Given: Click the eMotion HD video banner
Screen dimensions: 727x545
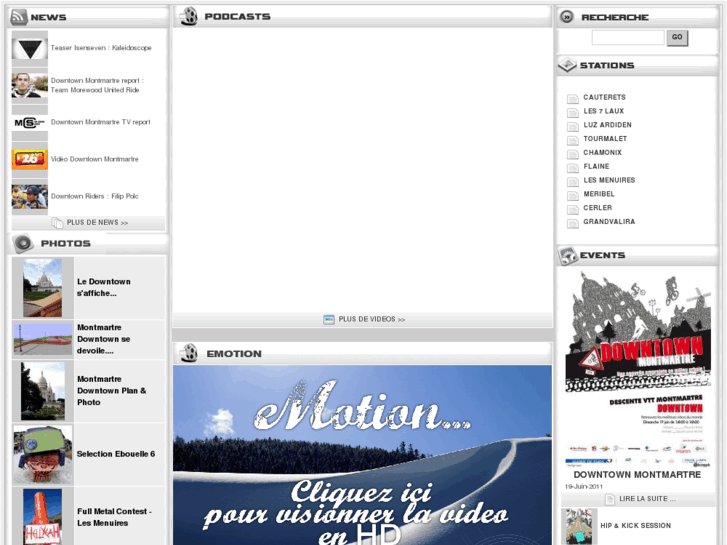Looking at the screenshot, I should click(363, 455).
